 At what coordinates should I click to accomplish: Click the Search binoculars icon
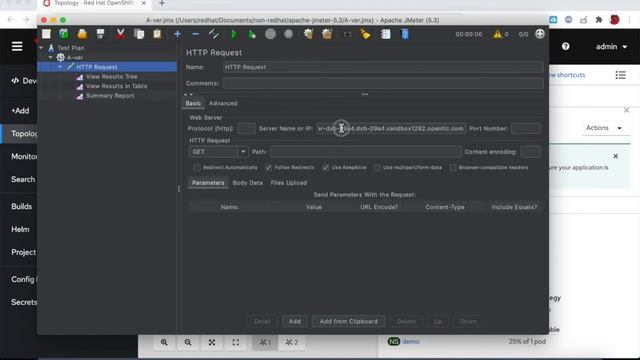(347, 34)
